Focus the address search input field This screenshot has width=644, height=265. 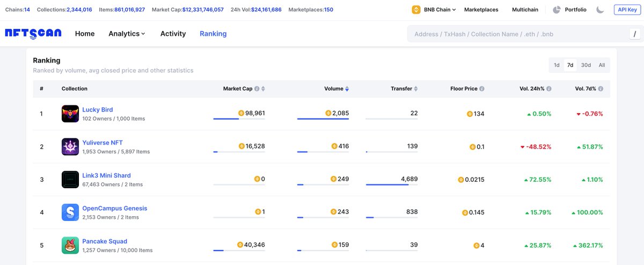pos(518,34)
